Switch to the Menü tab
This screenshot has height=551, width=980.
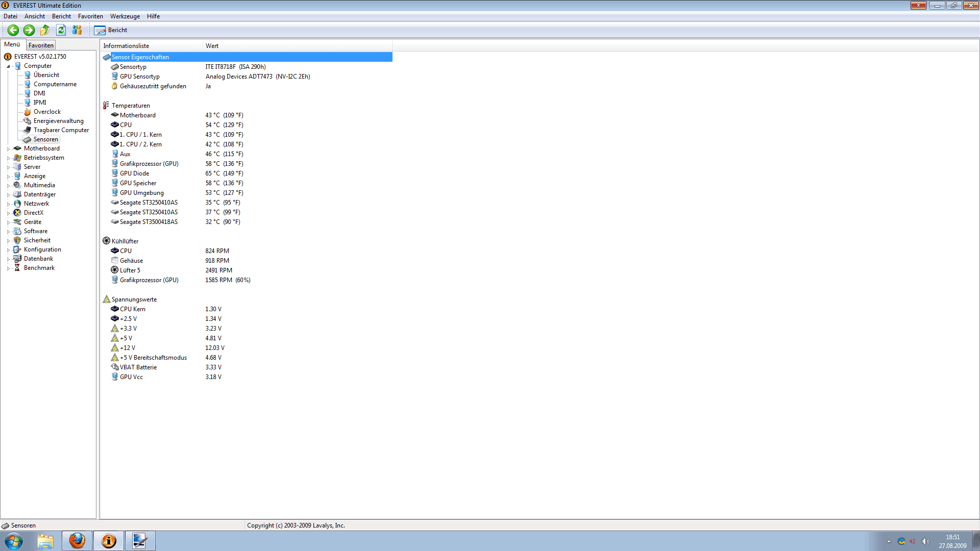point(12,45)
